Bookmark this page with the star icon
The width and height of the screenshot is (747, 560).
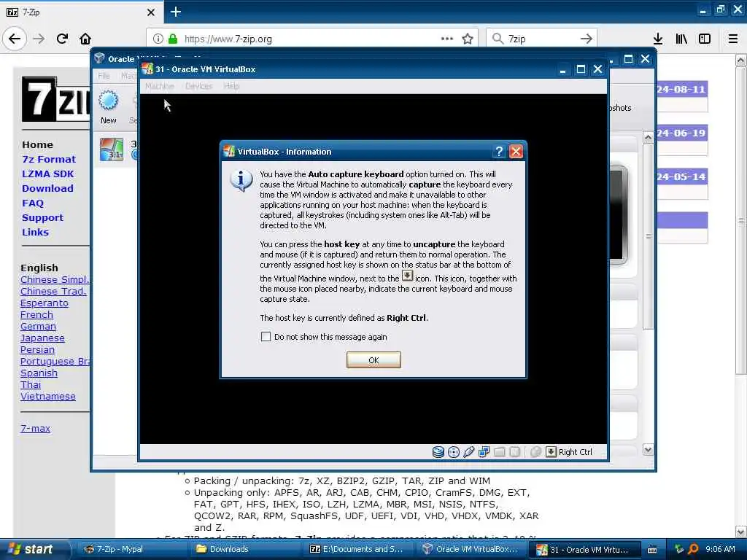pos(468,39)
